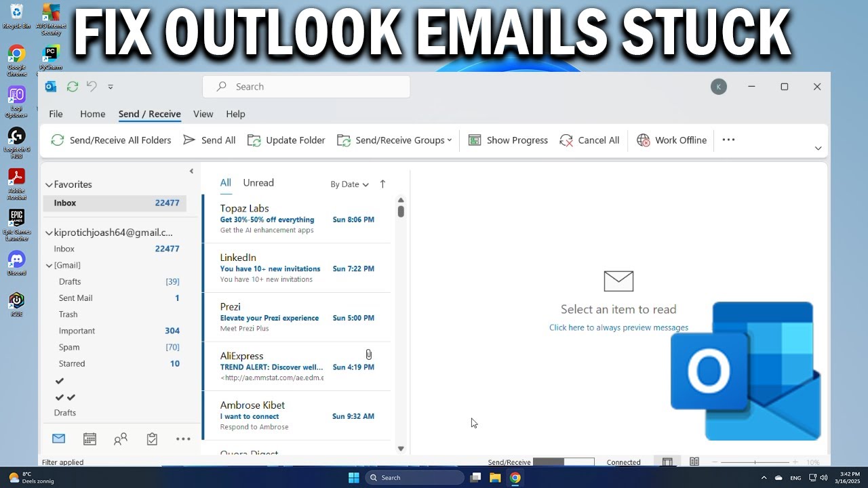Image resolution: width=868 pixels, height=488 pixels.
Task: Click the account avatar K
Action: click(719, 87)
